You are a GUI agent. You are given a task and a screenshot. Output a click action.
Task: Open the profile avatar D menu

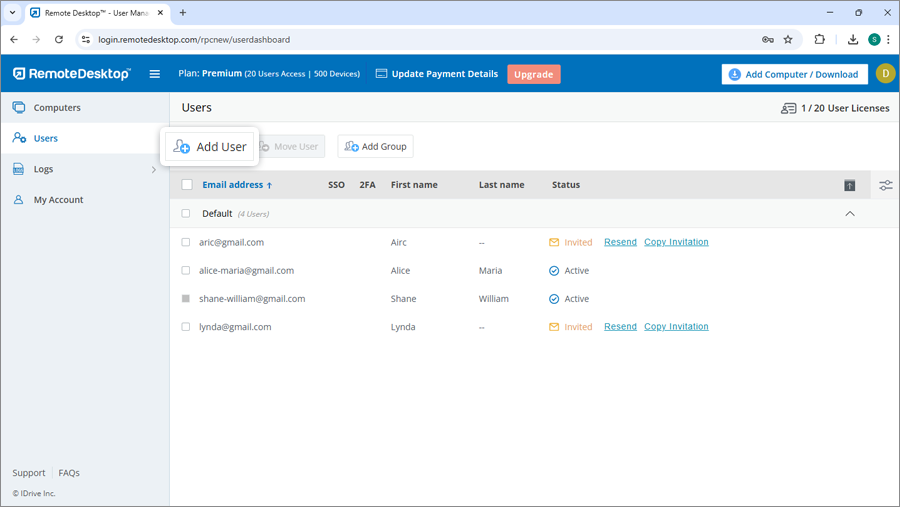point(885,73)
